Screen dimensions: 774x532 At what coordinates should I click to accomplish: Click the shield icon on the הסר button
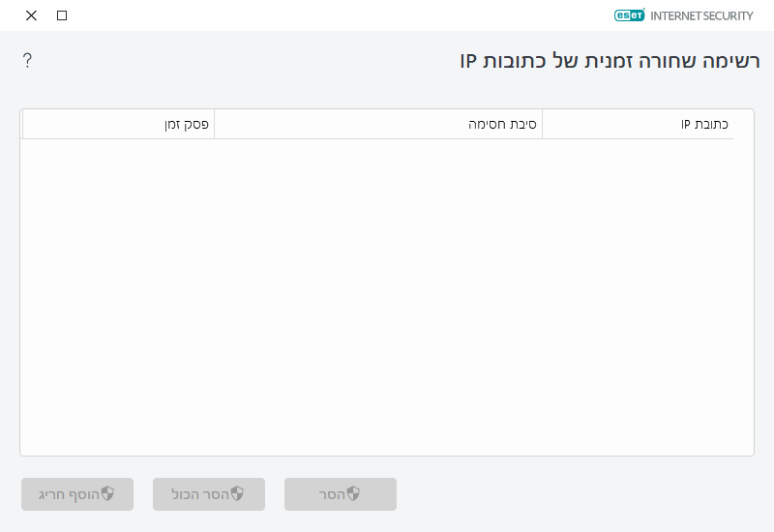point(353,494)
